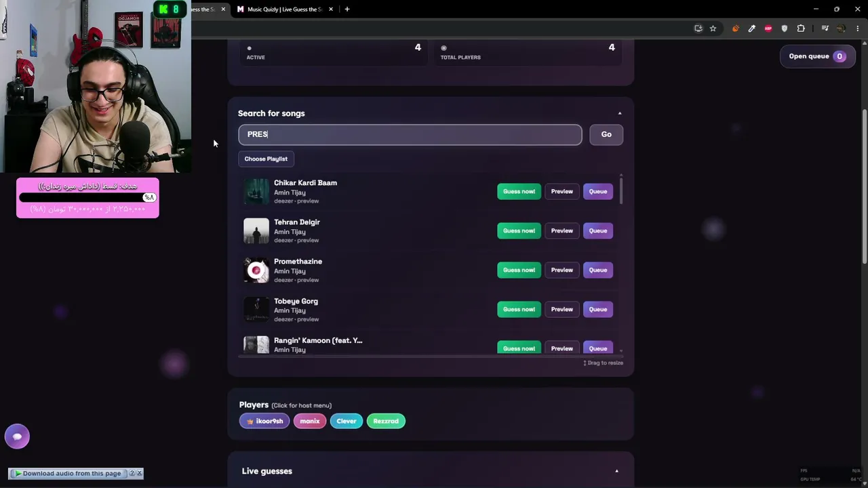868x488 pixels.
Task: Switch to the Music Quizly tab
Action: click(283, 9)
